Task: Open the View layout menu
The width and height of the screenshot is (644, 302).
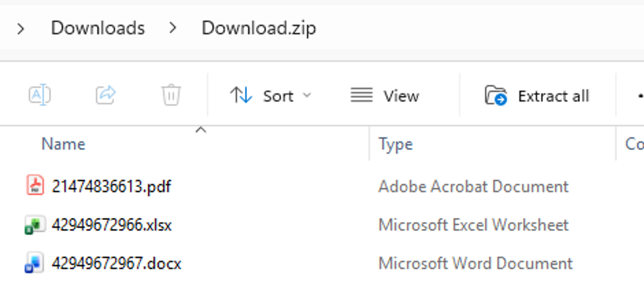Action: click(x=385, y=96)
